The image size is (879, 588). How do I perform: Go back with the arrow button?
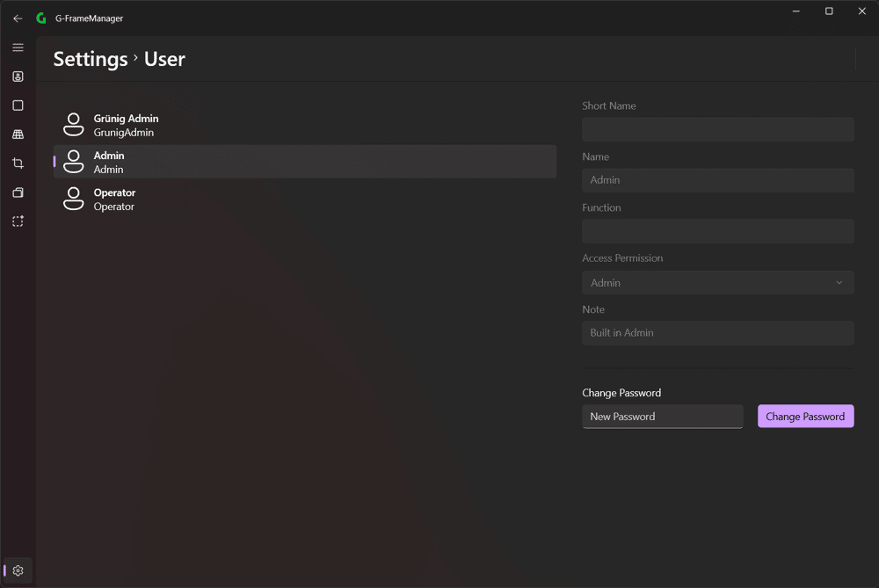coord(18,18)
